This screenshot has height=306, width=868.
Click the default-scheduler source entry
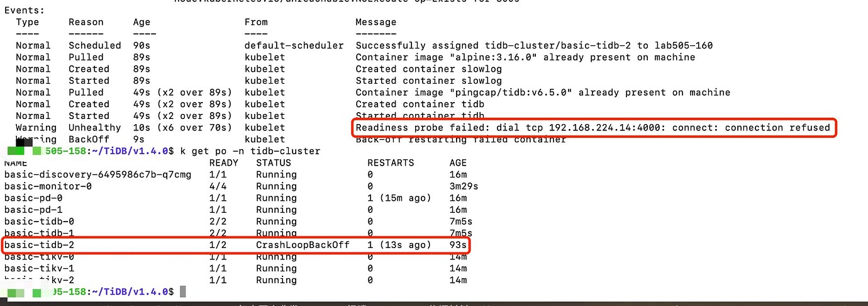click(294, 45)
